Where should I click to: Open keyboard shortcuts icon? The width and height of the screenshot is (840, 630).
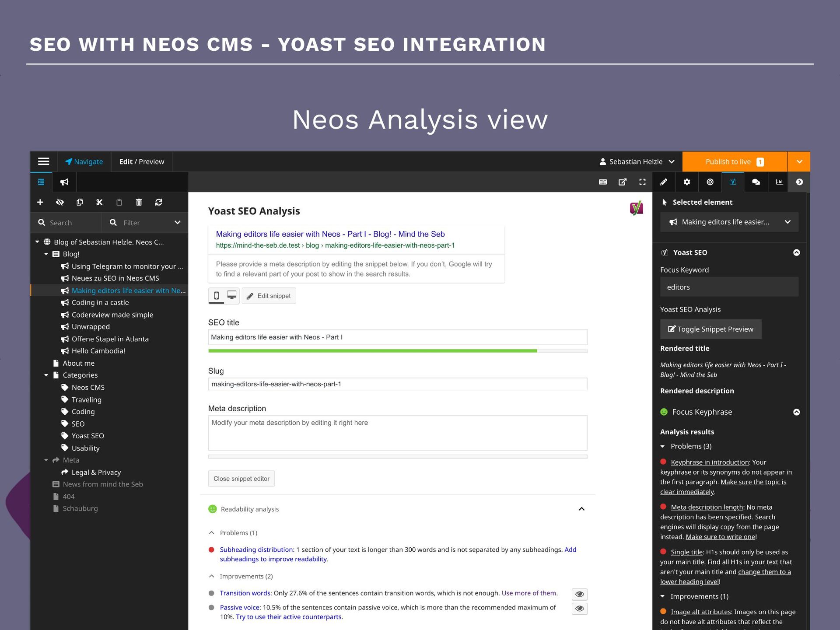point(603,182)
